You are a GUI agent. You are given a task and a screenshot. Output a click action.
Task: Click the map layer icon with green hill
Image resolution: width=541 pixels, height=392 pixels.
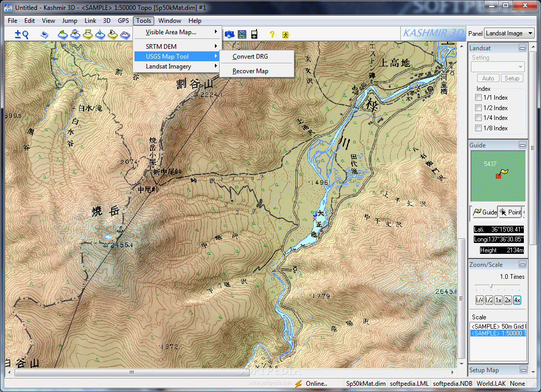[62, 34]
